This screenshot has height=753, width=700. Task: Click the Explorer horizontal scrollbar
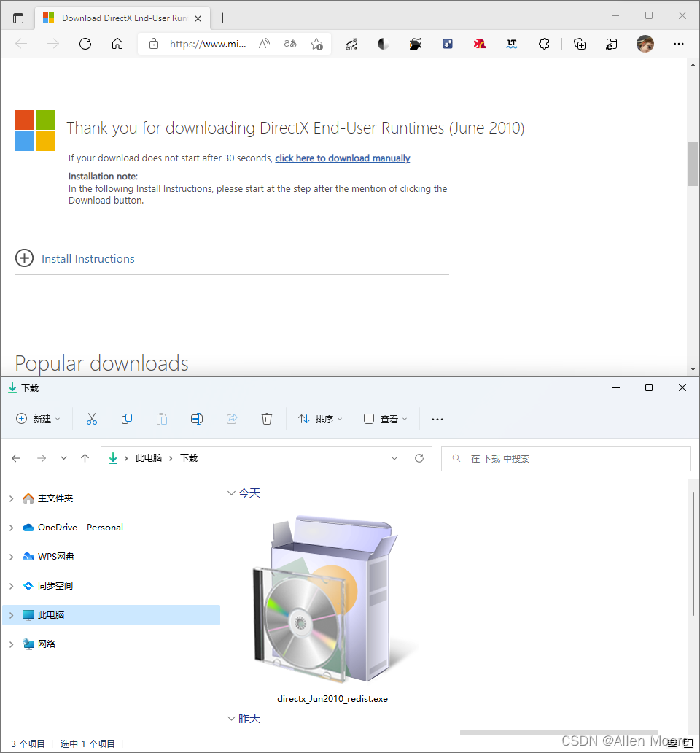tap(559, 733)
